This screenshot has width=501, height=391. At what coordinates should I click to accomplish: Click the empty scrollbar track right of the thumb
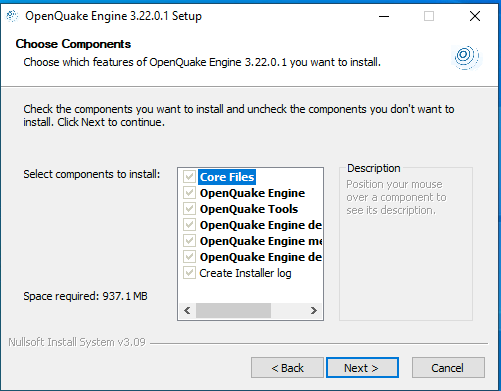coord(288,311)
